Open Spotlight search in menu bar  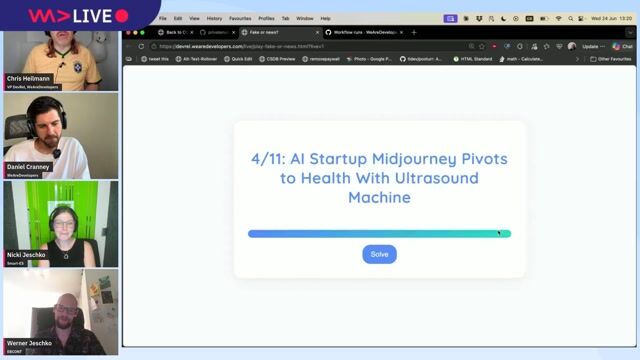coord(571,18)
